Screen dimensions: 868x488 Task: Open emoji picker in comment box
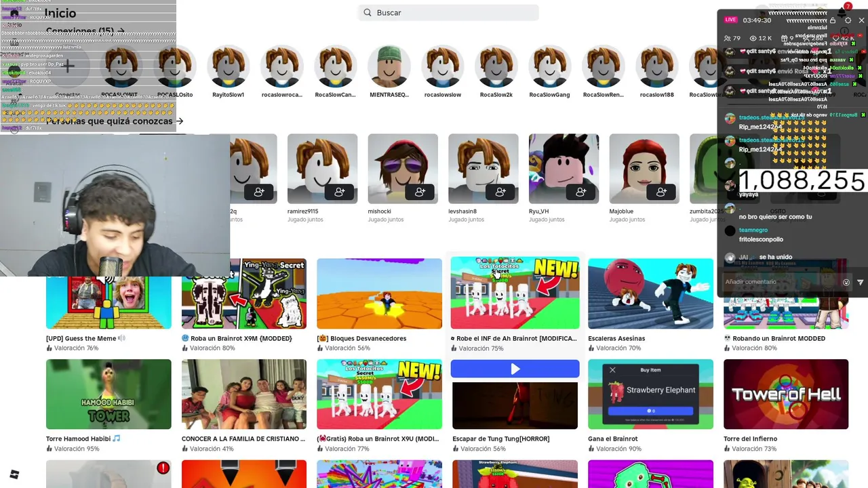(846, 282)
